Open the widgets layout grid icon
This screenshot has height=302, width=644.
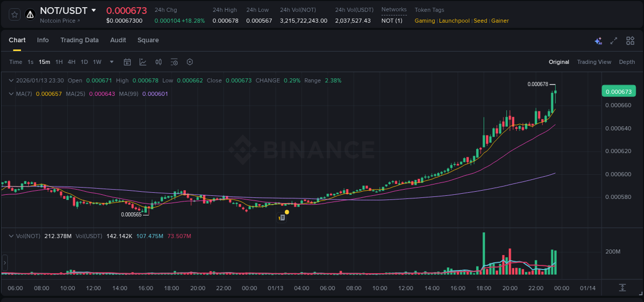[630, 40]
